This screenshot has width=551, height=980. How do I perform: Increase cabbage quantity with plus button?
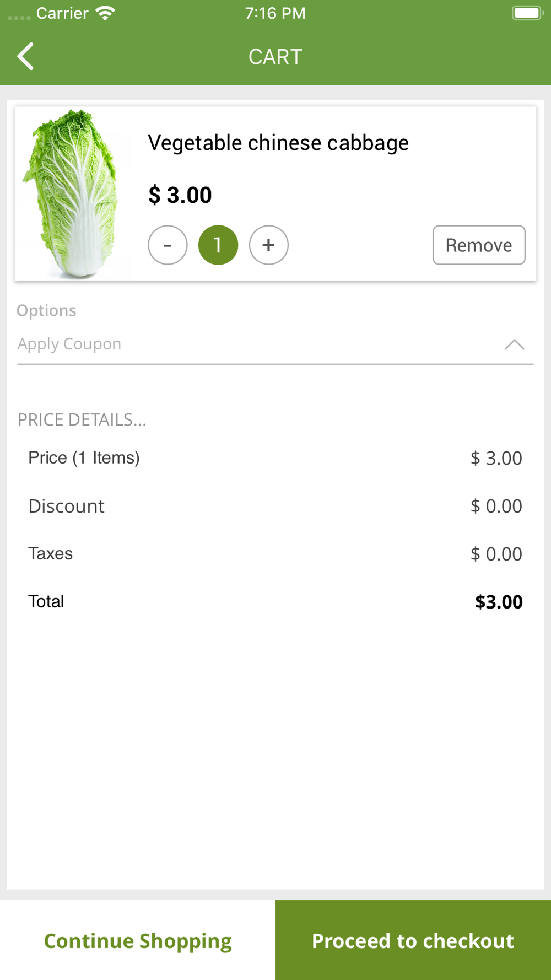269,245
